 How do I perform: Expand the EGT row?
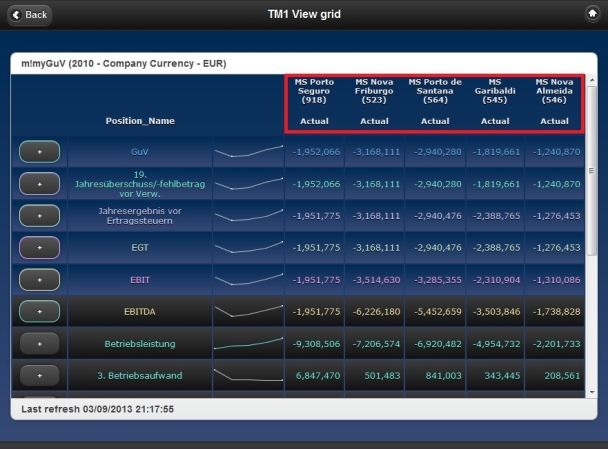[40, 247]
